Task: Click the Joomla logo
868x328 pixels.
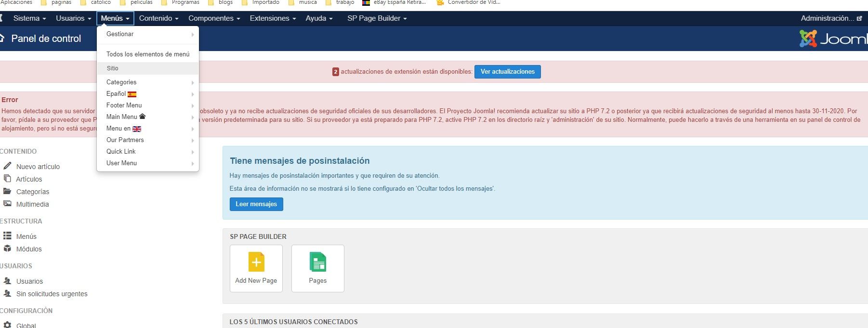Action: coord(834,39)
